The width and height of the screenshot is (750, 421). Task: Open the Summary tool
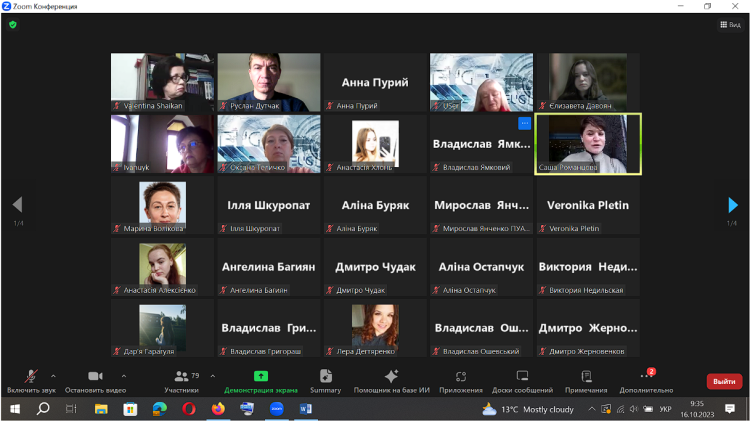click(325, 380)
